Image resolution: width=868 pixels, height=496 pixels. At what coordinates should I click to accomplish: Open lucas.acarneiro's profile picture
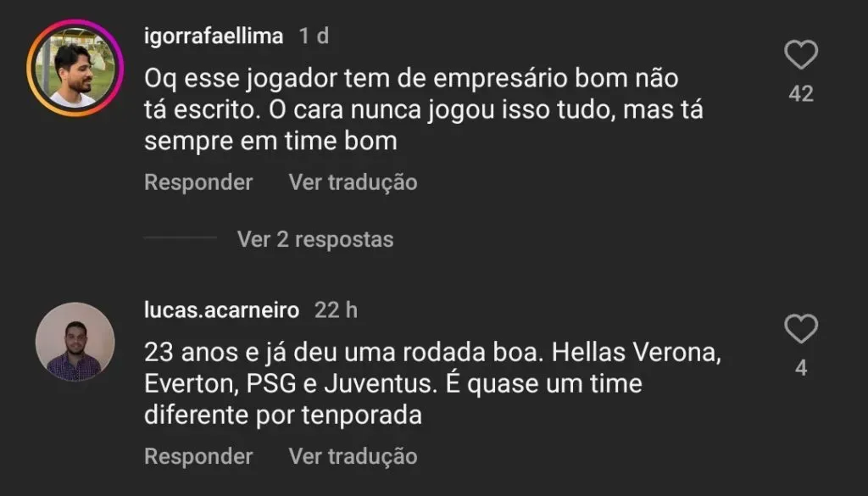(75, 341)
